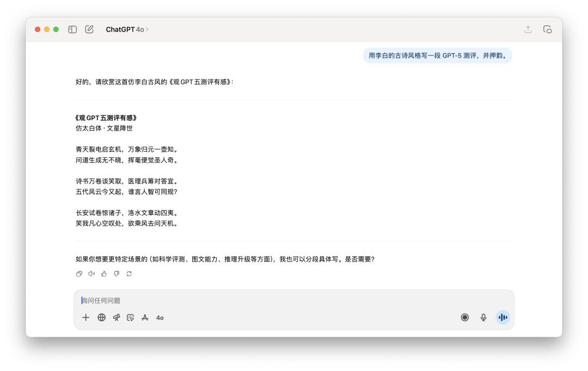This screenshot has width=588, height=371.
Task: Activate deep research telescope tool
Action: pos(117,318)
